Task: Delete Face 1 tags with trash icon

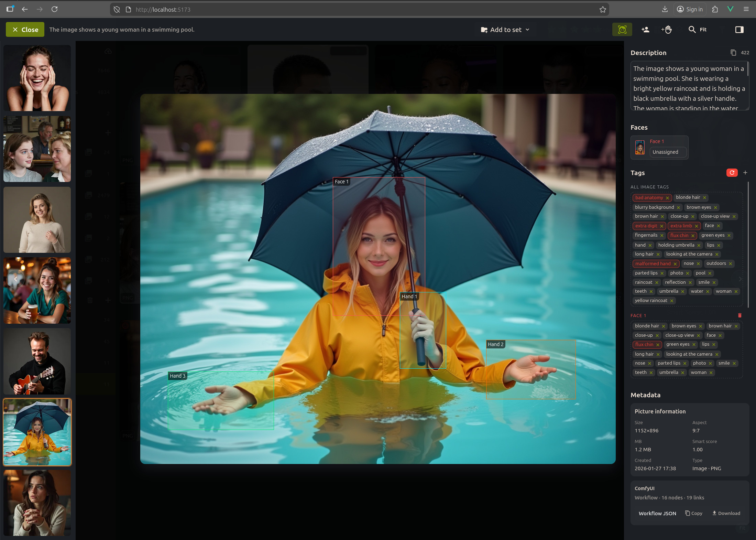Action: coord(739,315)
